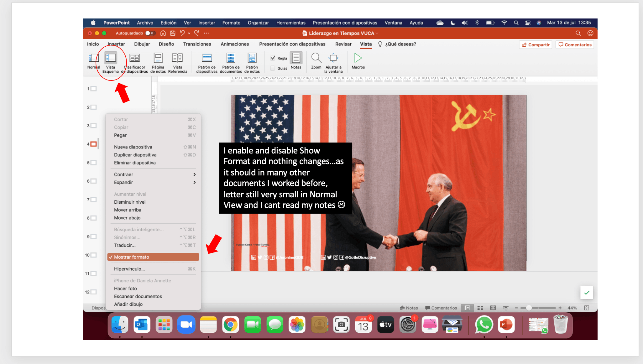Open the Animaciones tab
Image resolution: width=643 pixels, height=364 pixels.
(x=235, y=44)
